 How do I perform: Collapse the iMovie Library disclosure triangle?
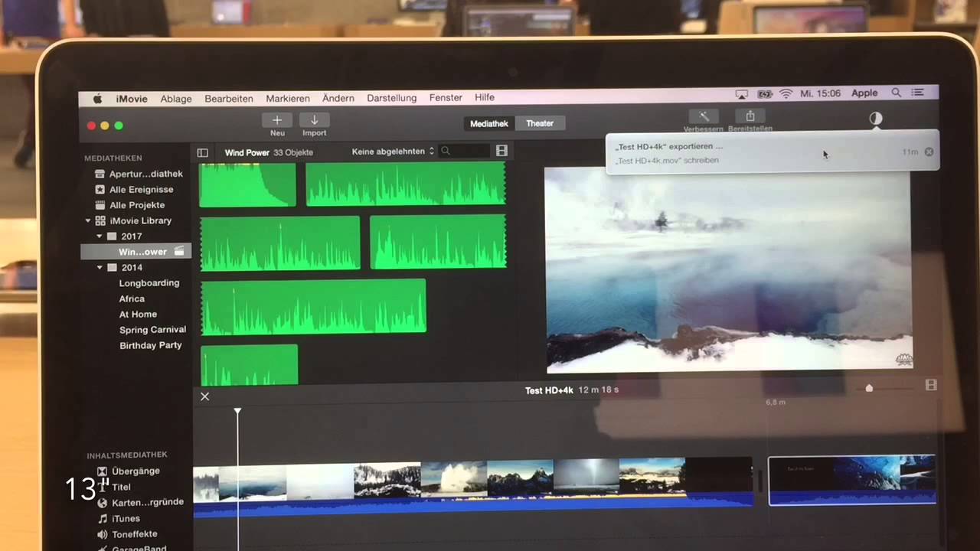[88, 220]
